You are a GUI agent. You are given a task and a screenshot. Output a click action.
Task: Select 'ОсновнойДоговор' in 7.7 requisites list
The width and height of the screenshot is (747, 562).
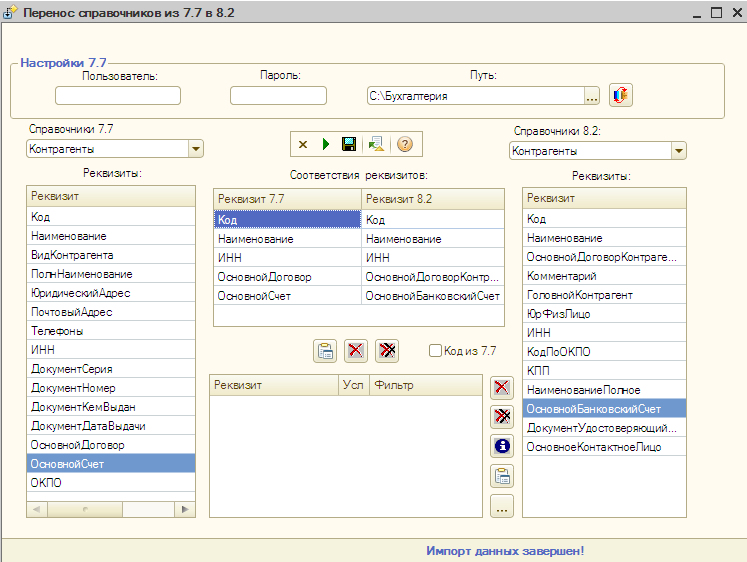pos(111,445)
